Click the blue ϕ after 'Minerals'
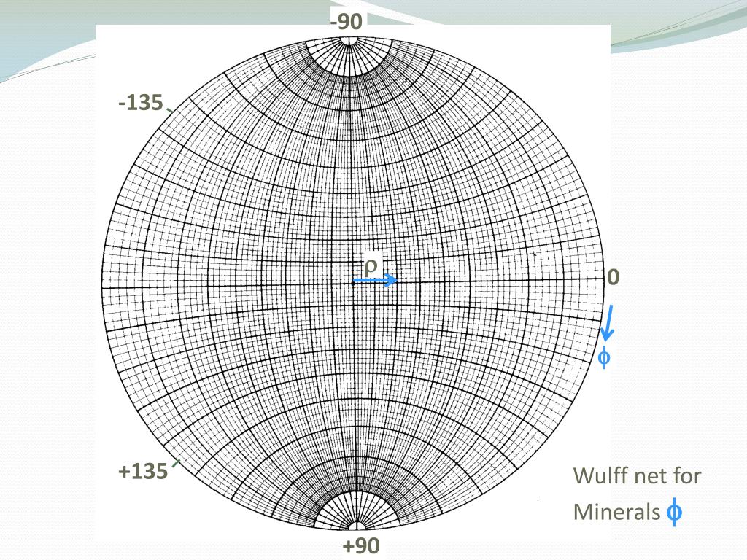Viewport: 747px width, 560px height. (x=674, y=512)
